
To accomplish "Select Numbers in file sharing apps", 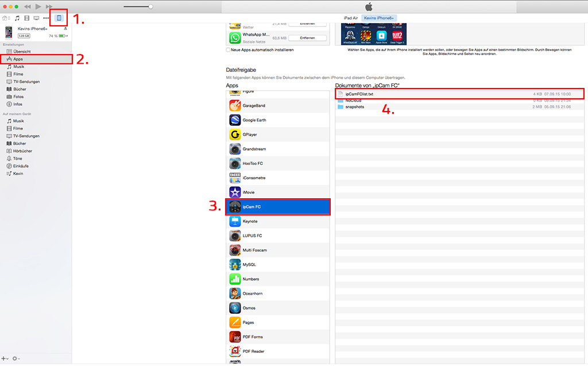I will 278,279.
